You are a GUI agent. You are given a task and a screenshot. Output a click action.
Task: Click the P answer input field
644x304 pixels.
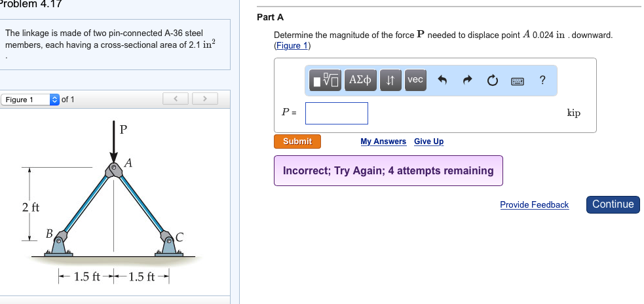click(x=337, y=113)
